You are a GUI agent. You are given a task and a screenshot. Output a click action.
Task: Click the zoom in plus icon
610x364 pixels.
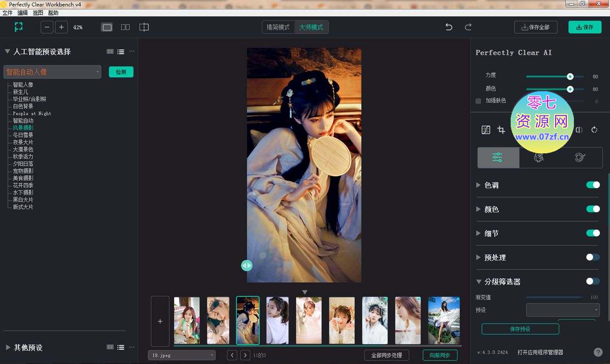(x=62, y=27)
